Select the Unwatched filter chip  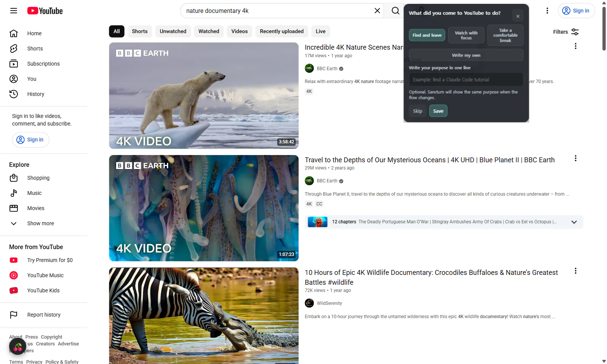pos(173,31)
